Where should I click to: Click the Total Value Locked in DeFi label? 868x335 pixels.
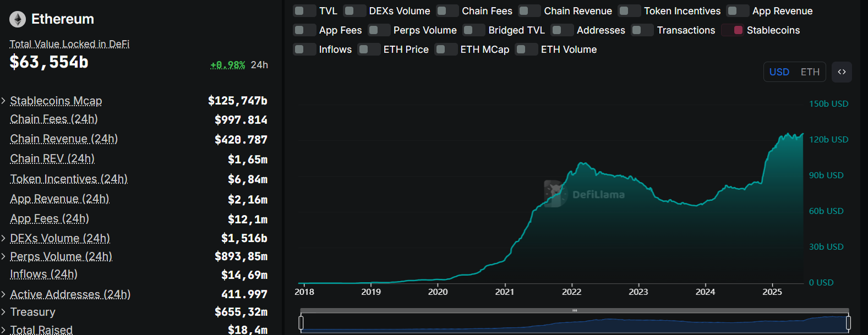[x=69, y=44]
